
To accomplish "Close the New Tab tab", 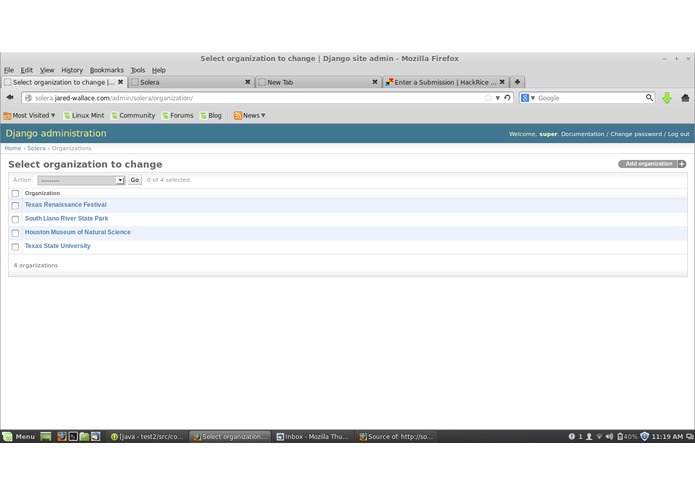I will (x=375, y=82).
